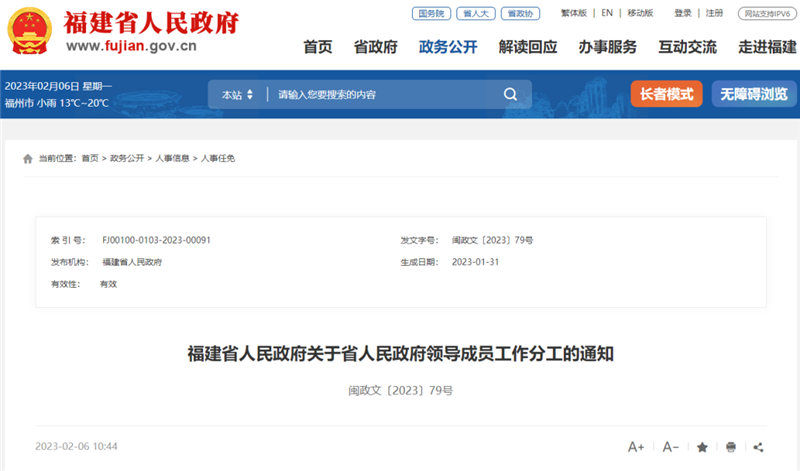Decrease font size with A− icon
This screenshot has width=800, height=471.
point(670,447)
